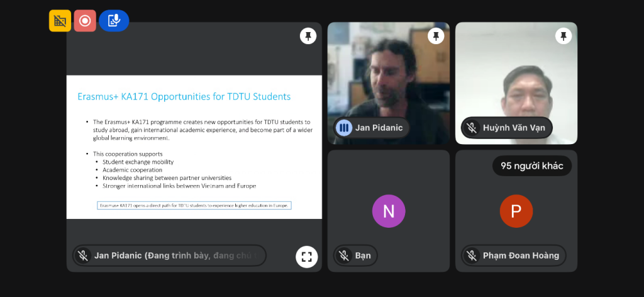Click muted mic icon on the presentation tile
644x297 pixels.
pyautogui.click(x=82, y=255)
